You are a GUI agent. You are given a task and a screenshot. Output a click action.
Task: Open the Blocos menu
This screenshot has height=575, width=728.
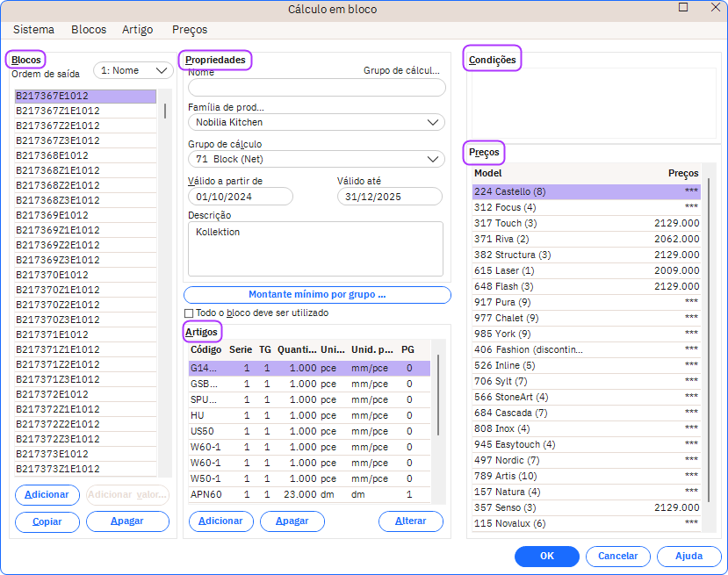(89, 29)
